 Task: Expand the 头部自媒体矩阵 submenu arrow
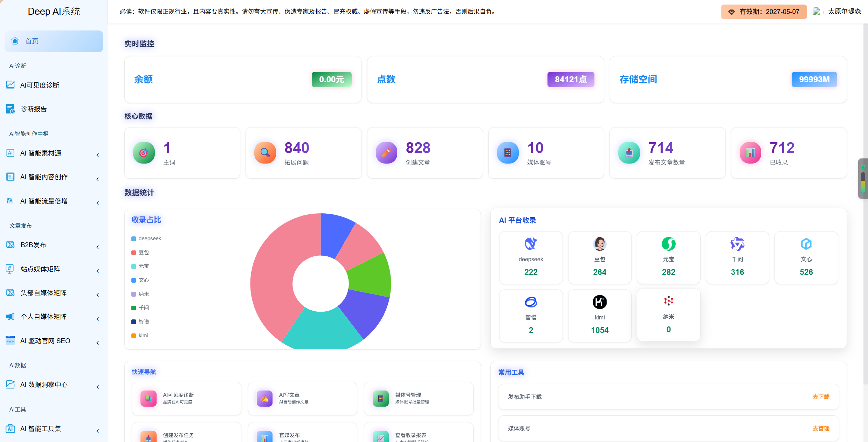click(98, 295)
